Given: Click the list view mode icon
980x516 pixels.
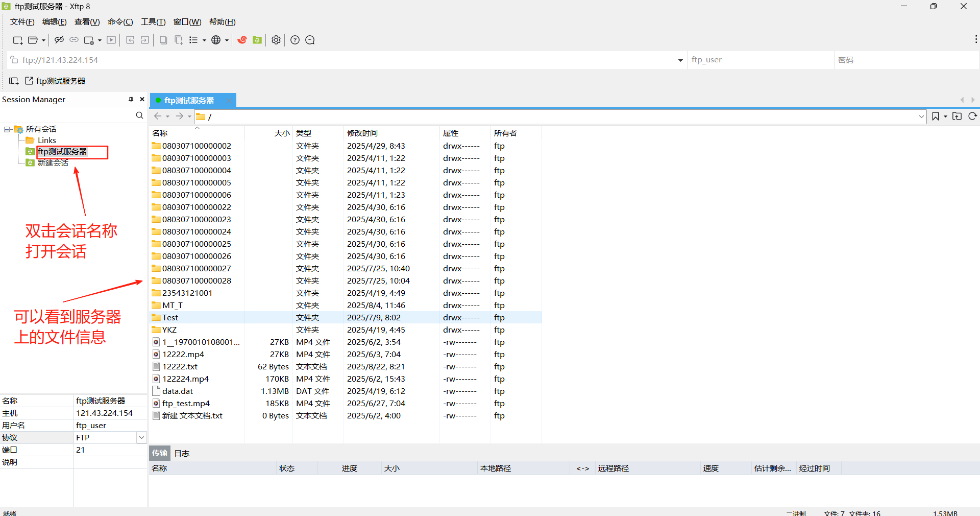Looking at the screenshot, I should tap(193, 40).
